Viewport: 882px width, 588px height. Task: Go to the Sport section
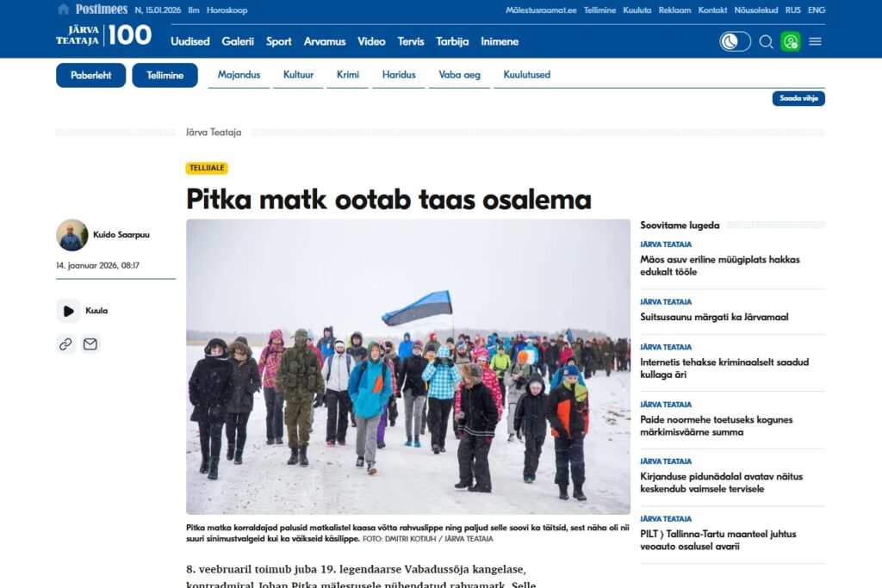[278, 41]
